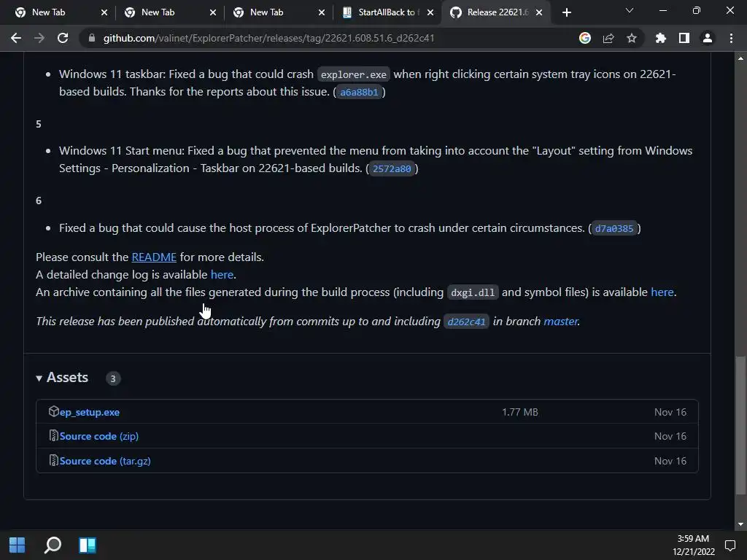Open the master branch link

pyautogui.click(x=561, y=322)
